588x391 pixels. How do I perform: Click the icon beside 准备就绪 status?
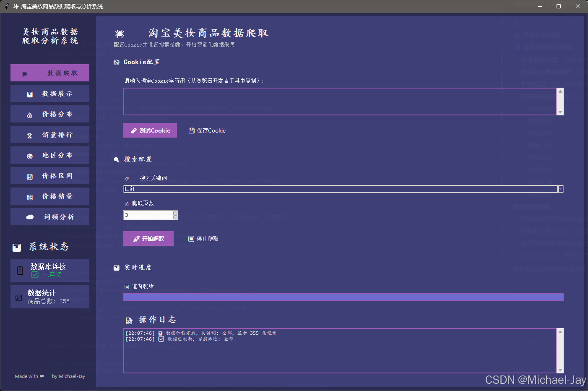127,287
